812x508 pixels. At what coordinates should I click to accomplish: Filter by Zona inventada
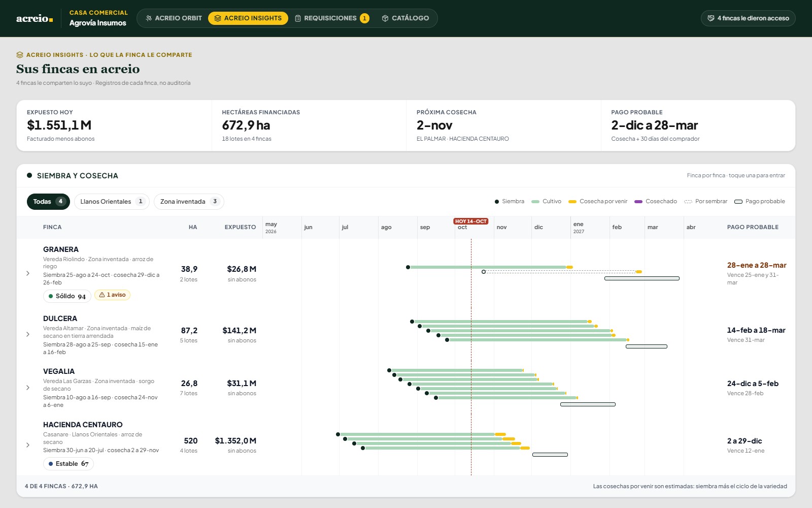[x=189, y=202]
